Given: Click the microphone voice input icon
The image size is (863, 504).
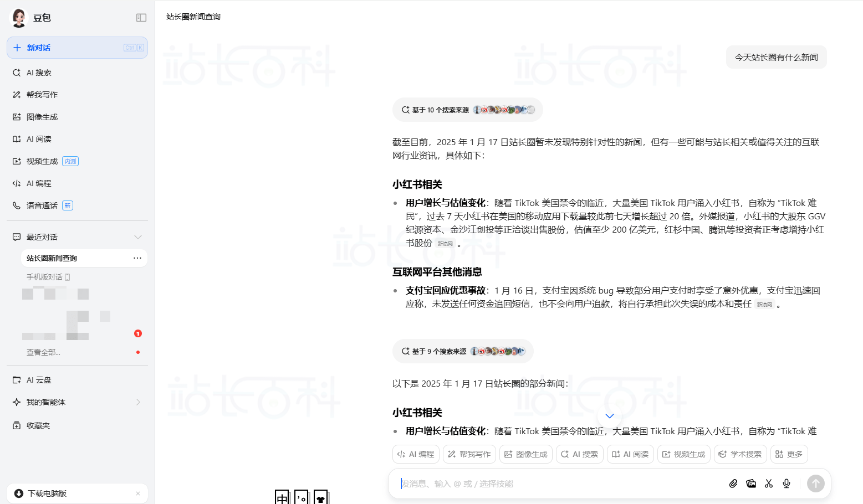Looking at the screenshot, I should pos(787,484).
